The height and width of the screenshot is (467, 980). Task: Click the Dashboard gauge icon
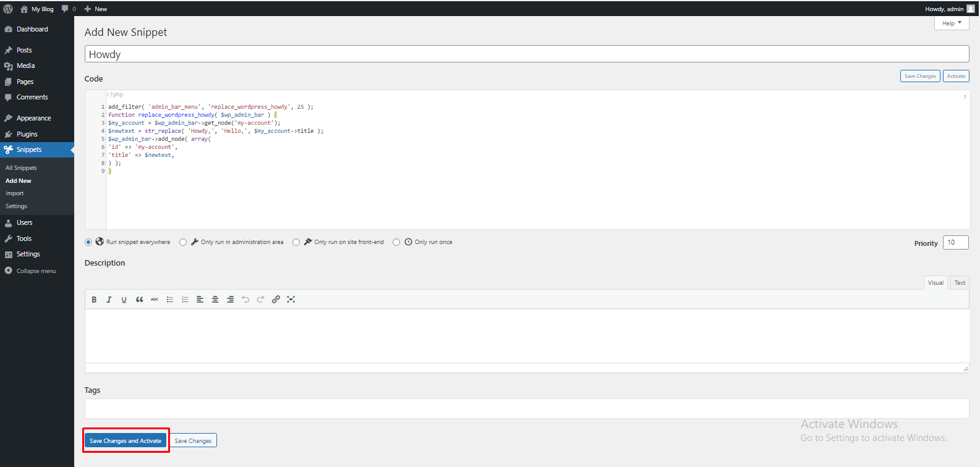tap(9, 29)
